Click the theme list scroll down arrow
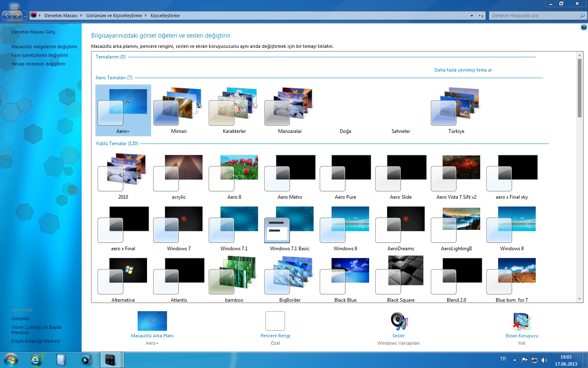This screenshot has width=588, height=368. (579, 299)
